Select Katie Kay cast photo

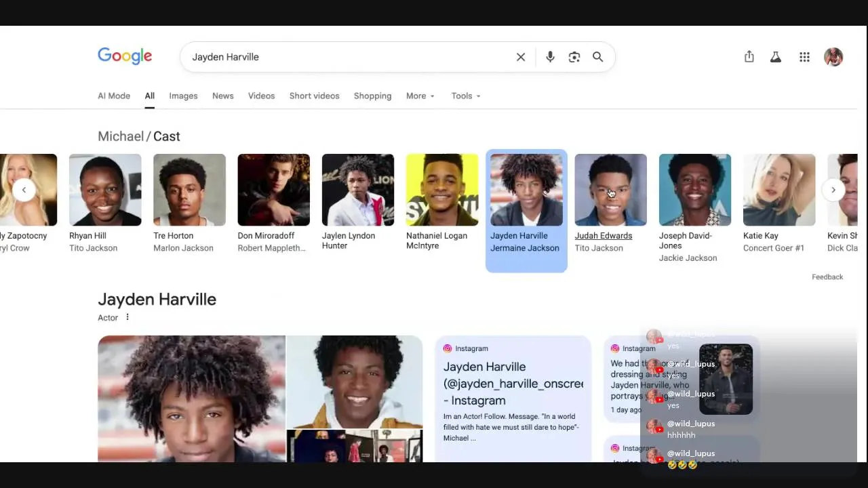click(779, 190)
